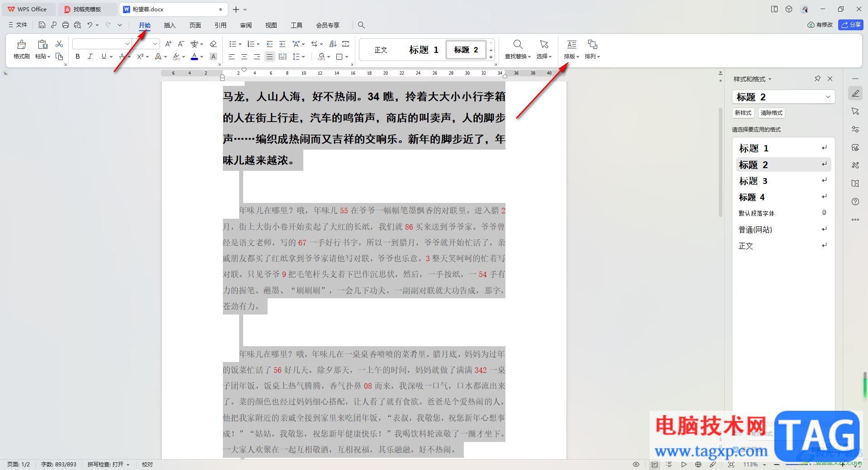Click the help question mark in right sidebar
The width and height of the screenshot is (868, 470).
(855, 202)
